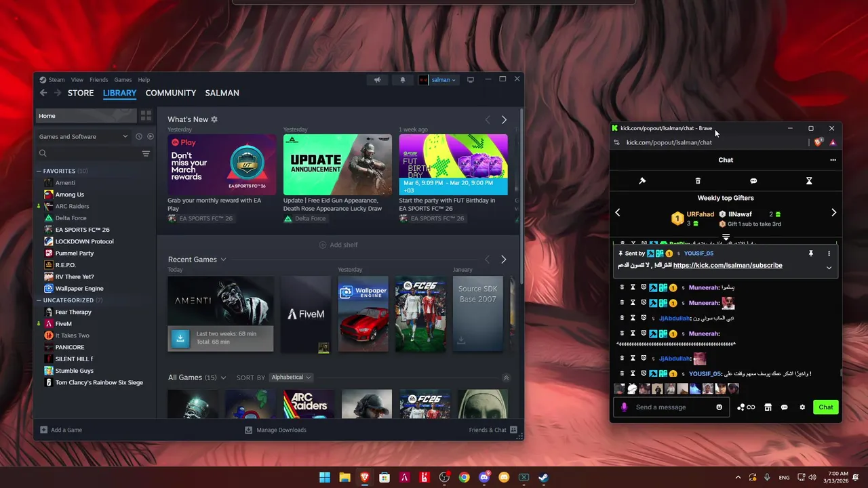The height and width of the screenshot is (488, 868).
Task: Click Brave Rewards triangle icon
Action: tap(833, 142)
